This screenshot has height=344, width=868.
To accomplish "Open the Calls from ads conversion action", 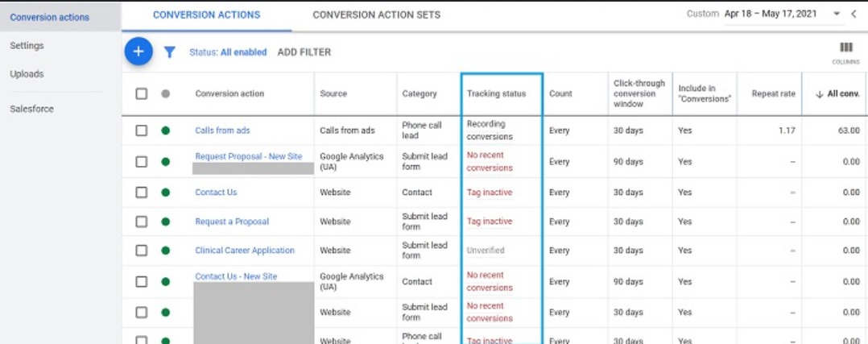I will 222,131.
